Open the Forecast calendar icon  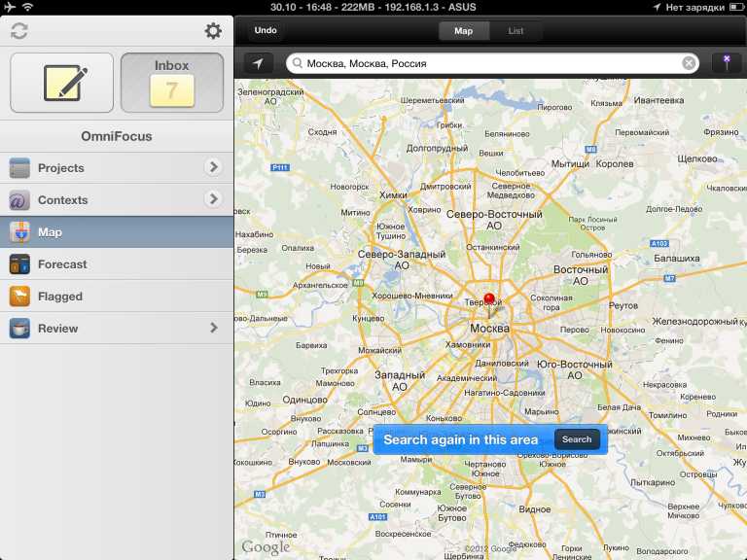(19, 264)
